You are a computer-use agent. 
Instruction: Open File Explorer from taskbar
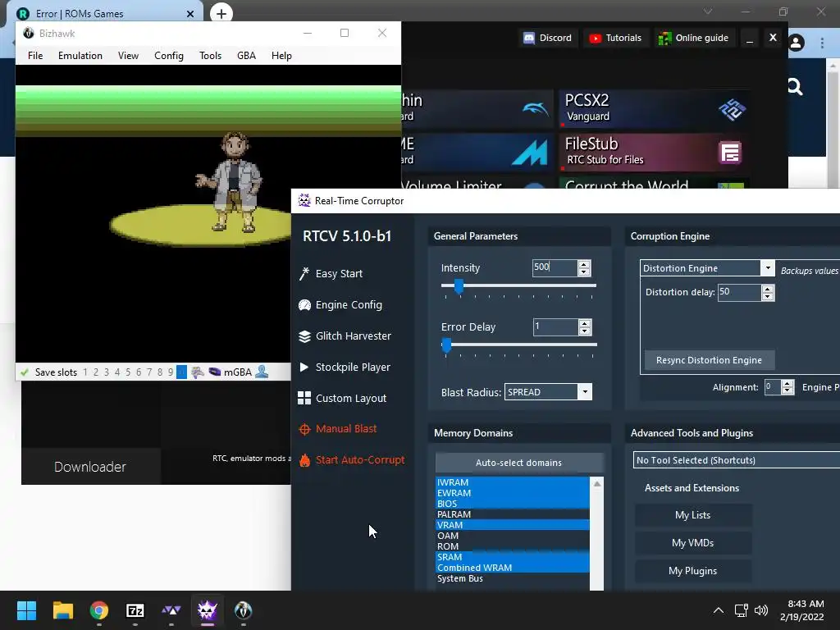(62, 610)
